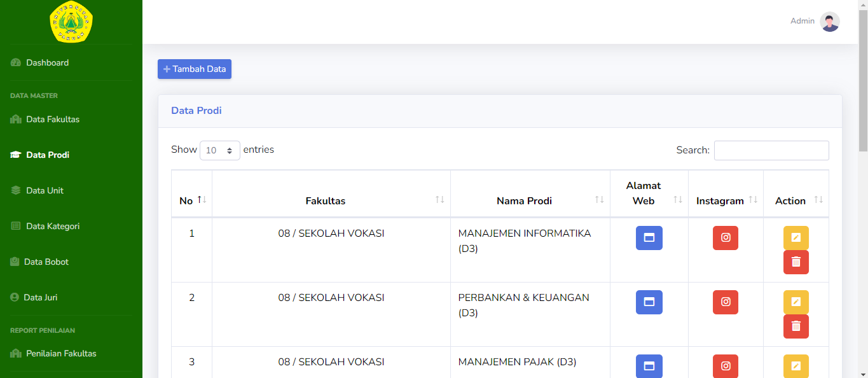Open the Show entries dropdown
Viewport: 868px width, 378px height.
tap(219, 150)
